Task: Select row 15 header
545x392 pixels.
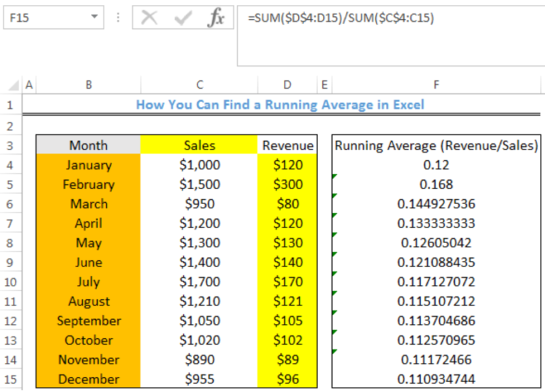Action: pos(10,379)
